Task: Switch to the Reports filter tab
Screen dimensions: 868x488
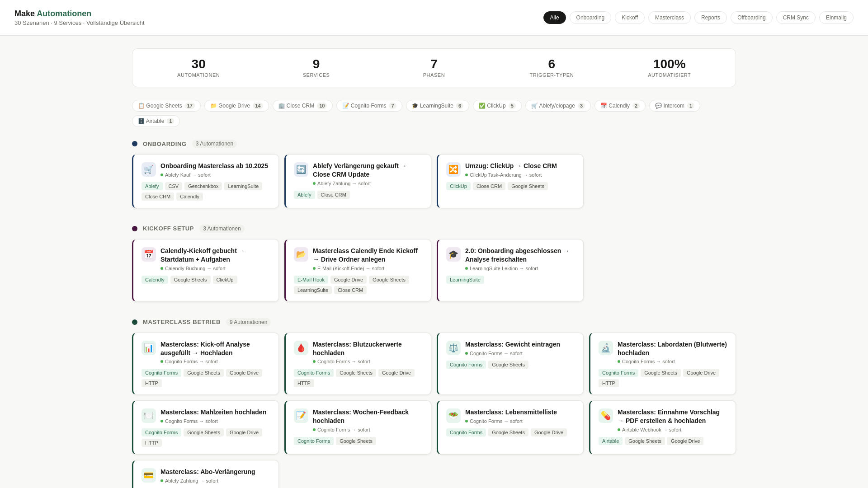Action: click(710, 18)
